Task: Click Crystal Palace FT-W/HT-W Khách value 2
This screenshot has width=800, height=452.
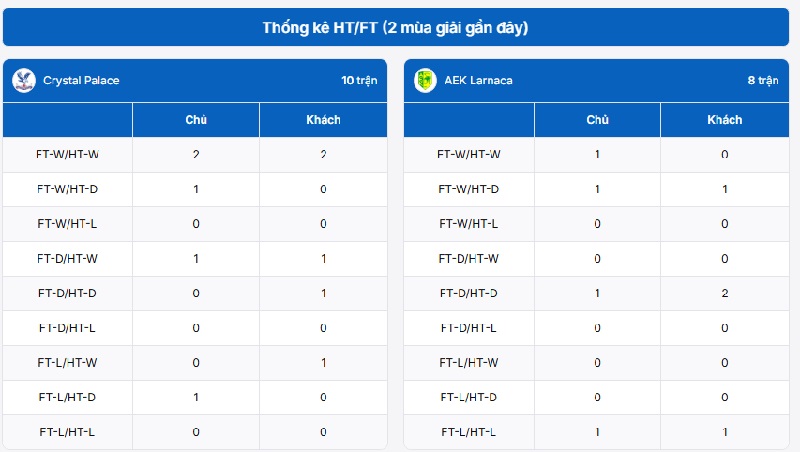Action: [323, 154]
